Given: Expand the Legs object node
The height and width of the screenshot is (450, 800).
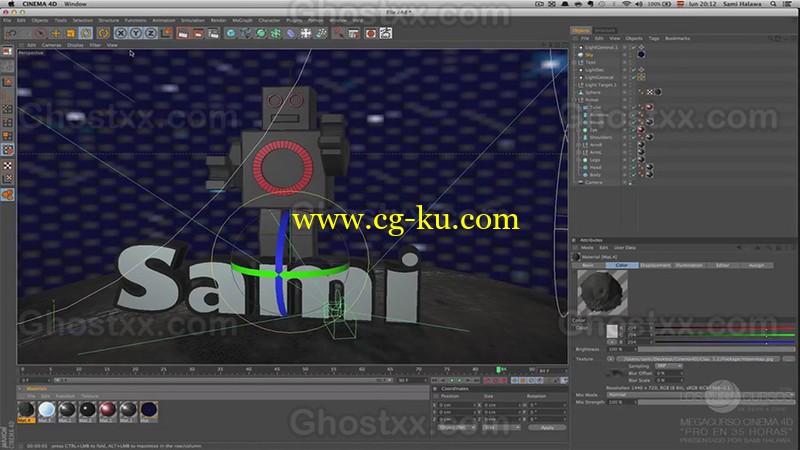Looking at the screenshot, I should click(x=579, y=160).
